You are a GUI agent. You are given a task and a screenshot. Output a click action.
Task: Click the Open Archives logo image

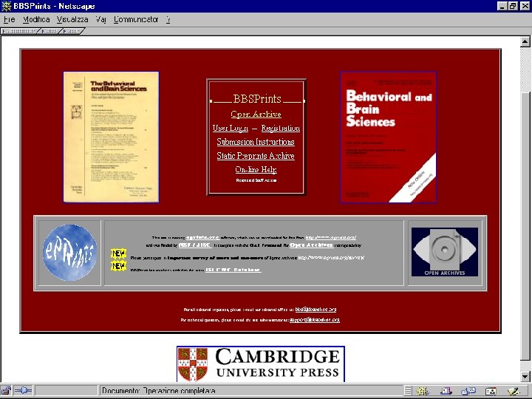(x=445, y=252)
